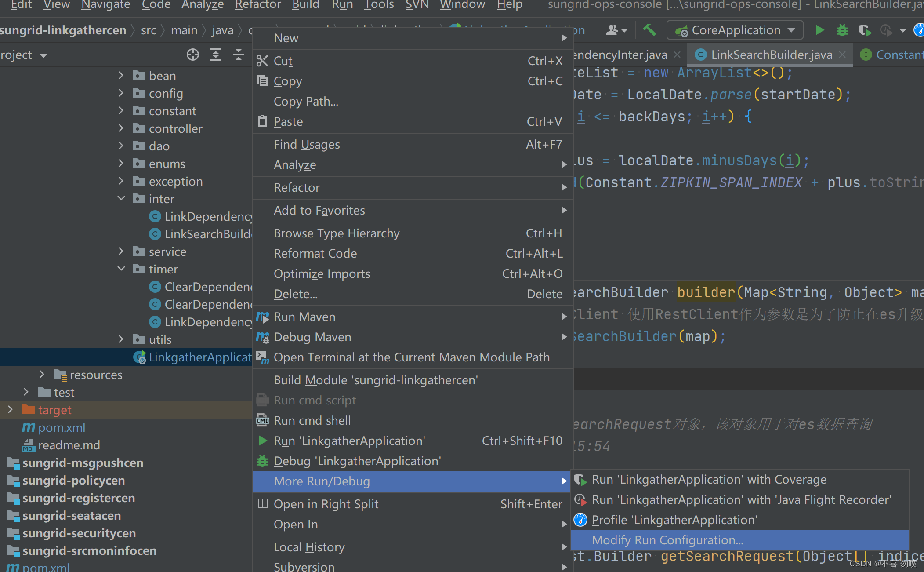Image resolution: width=924 pixels, height=572 pixels.
Task: Open CoreApplication run configuration dropdown
Action: 735,30
